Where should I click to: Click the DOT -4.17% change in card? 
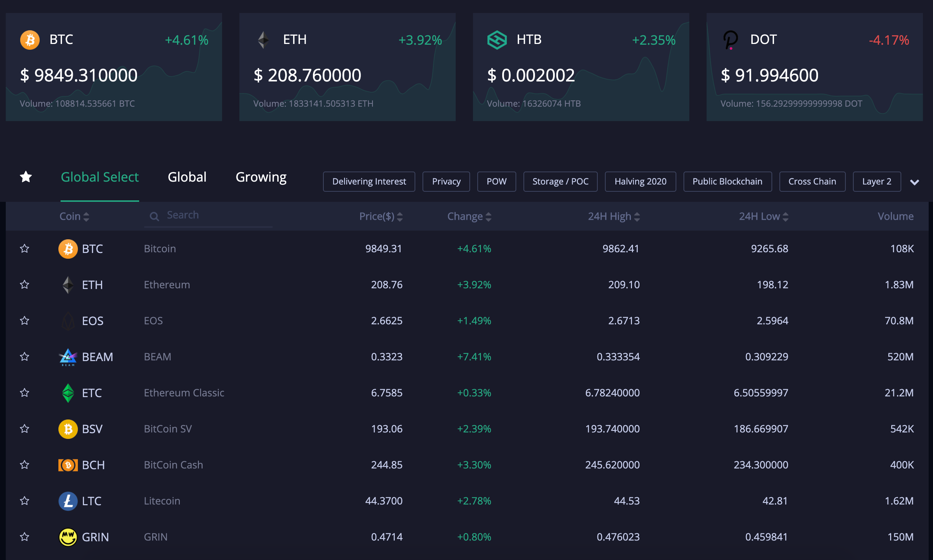click(889, 40)
